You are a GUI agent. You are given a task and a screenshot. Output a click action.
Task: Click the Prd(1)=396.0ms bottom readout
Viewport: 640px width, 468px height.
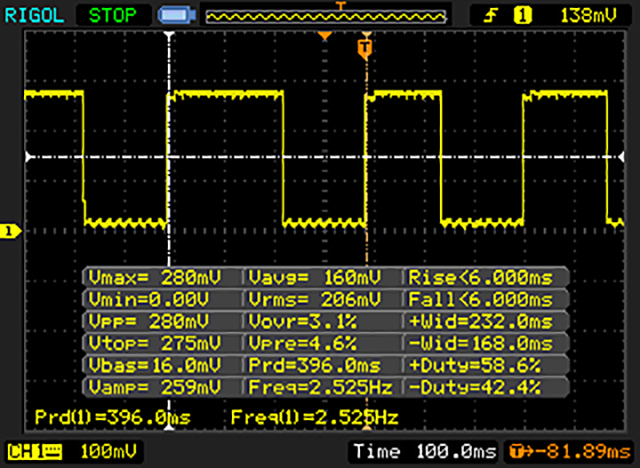(112, 415)
